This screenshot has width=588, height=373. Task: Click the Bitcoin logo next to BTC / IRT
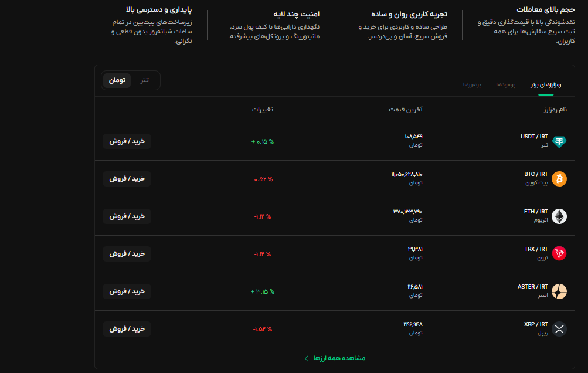click(x=559, y=178)
